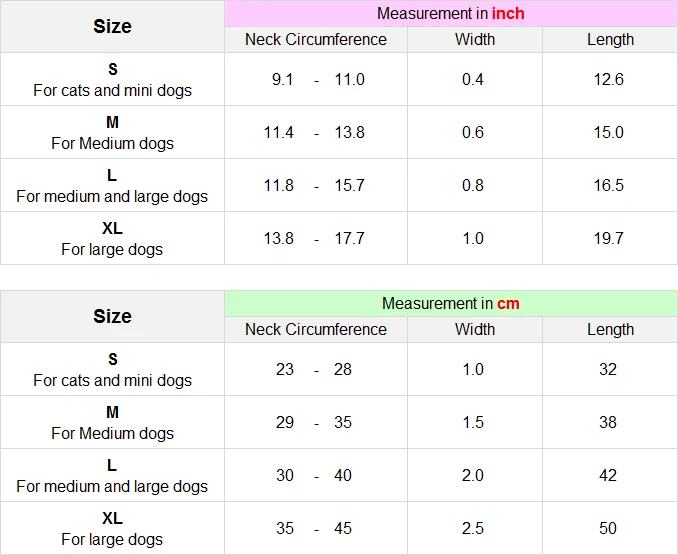The width and height of the screenshot is (678, 555).
Task: Click the L size label in inch table
Action: tap(112, 176)
